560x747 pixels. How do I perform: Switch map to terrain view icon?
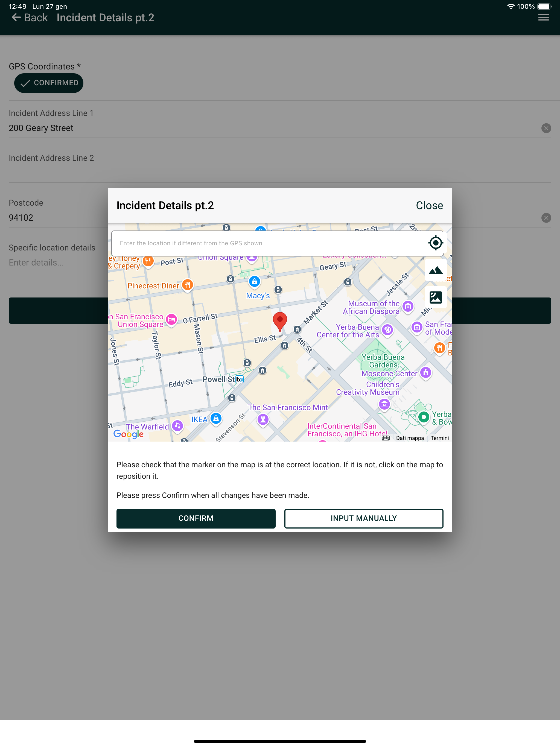(x=435, y=270)
